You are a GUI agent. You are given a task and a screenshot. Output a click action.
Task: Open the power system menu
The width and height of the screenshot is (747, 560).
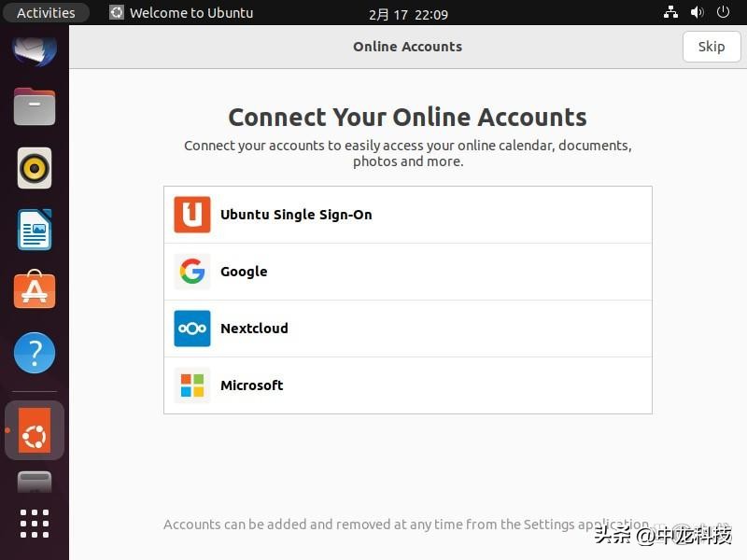pos(723,12)
